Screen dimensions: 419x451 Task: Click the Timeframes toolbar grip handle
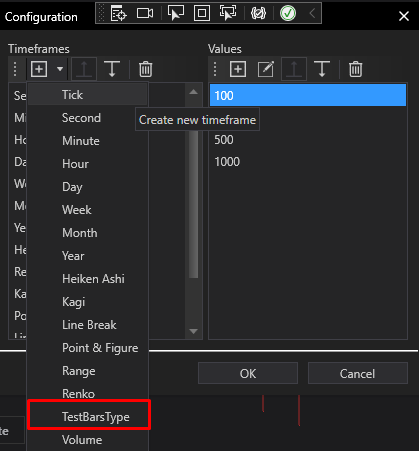pos(15,69)
